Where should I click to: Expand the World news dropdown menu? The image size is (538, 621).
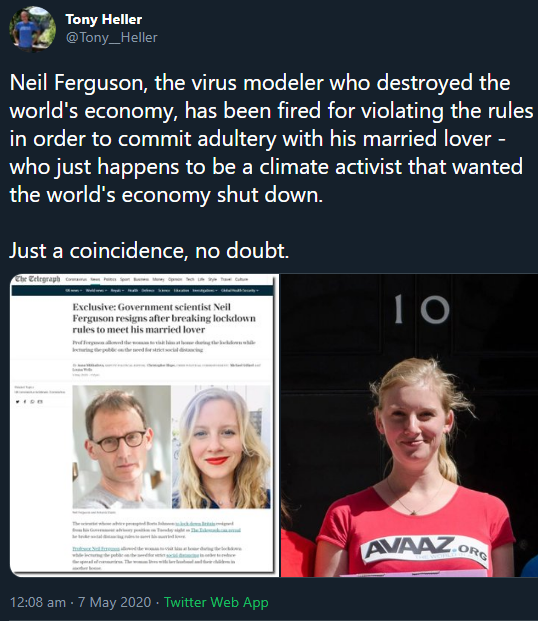(96, 290)
